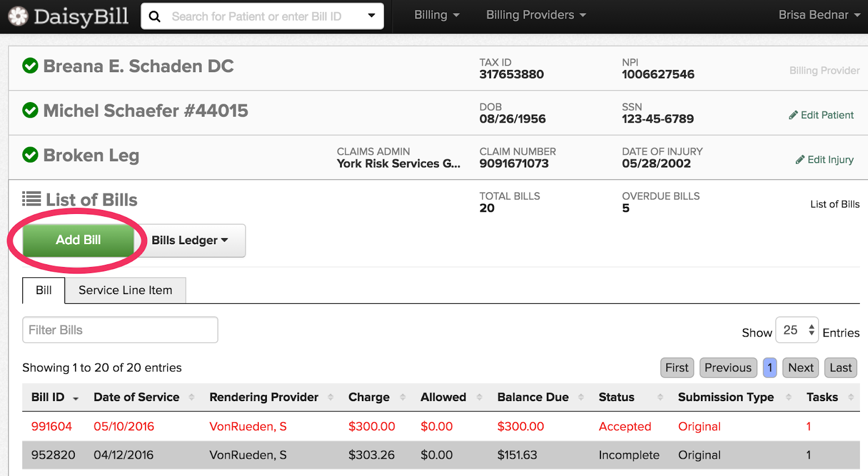This screenshot has height=476, width=868.
Task: Open the Billing Providers menu
Action: click(535, 15)
